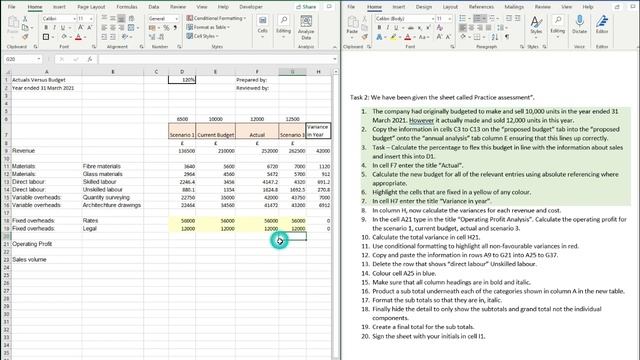640x360 pixels.
Task: Click Sort in Word's Paragraph group
Action: [x=495, y=37]
